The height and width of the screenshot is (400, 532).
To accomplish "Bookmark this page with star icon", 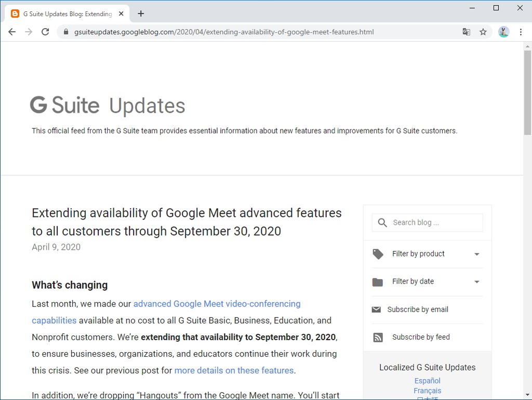I will coord(483,32).
